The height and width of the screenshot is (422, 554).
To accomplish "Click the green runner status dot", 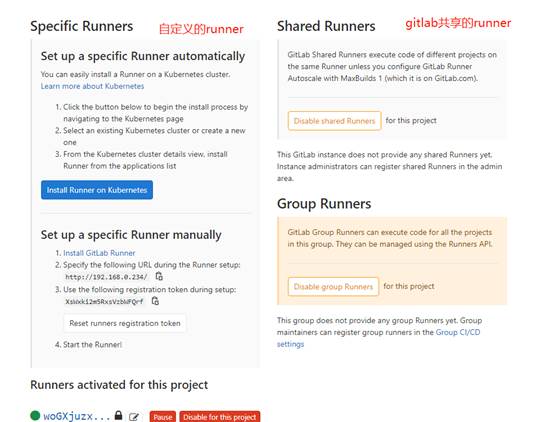I will (35, 415).
